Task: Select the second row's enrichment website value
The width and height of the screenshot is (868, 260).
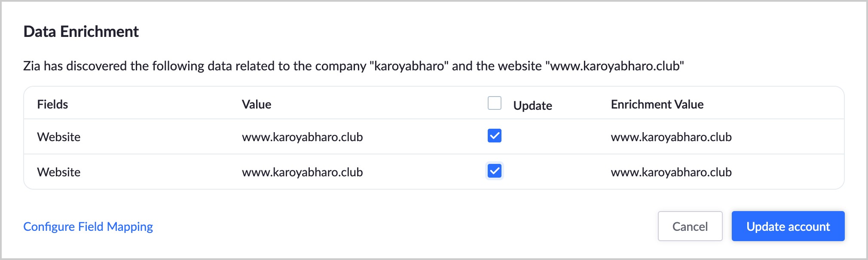Action: click(x=671, y=172)
